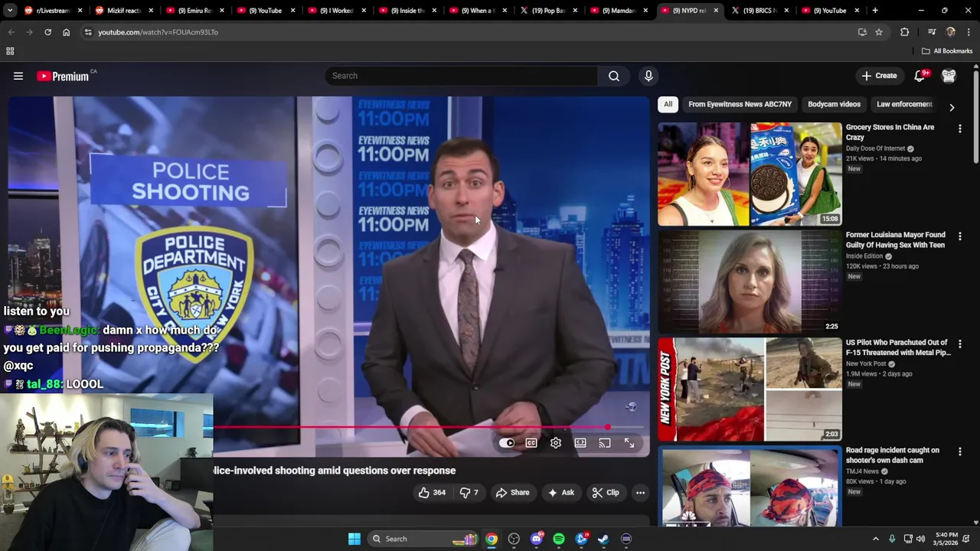The height and width of the screenshot is (551, 980).
Task: Open options for US Pilot Who Parachuted video
Action: coord(959,344)
